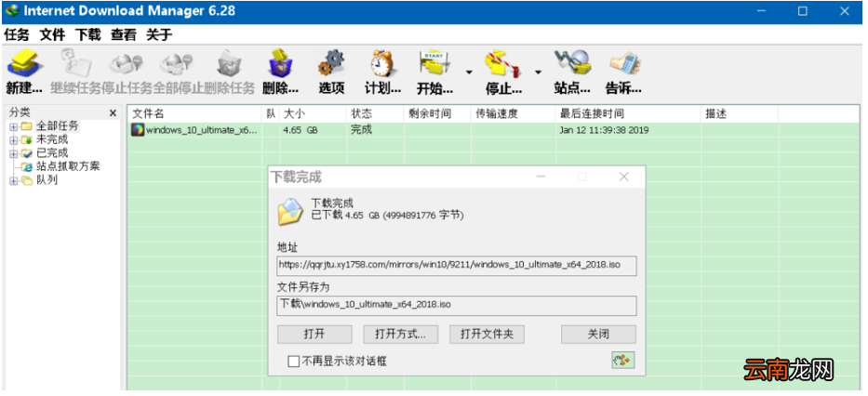
Task: Click the 关闭 button in the dialog
Action: [598, 334]
